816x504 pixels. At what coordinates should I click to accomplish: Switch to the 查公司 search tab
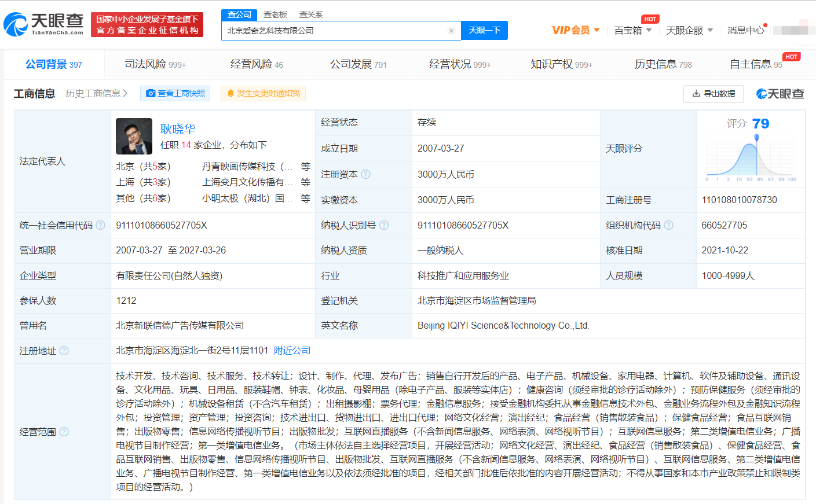(x=239, y=14)
